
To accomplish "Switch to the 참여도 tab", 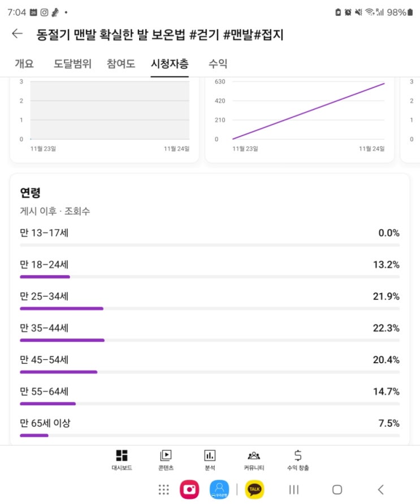I will pyautogui.click(x=121, y=64).
